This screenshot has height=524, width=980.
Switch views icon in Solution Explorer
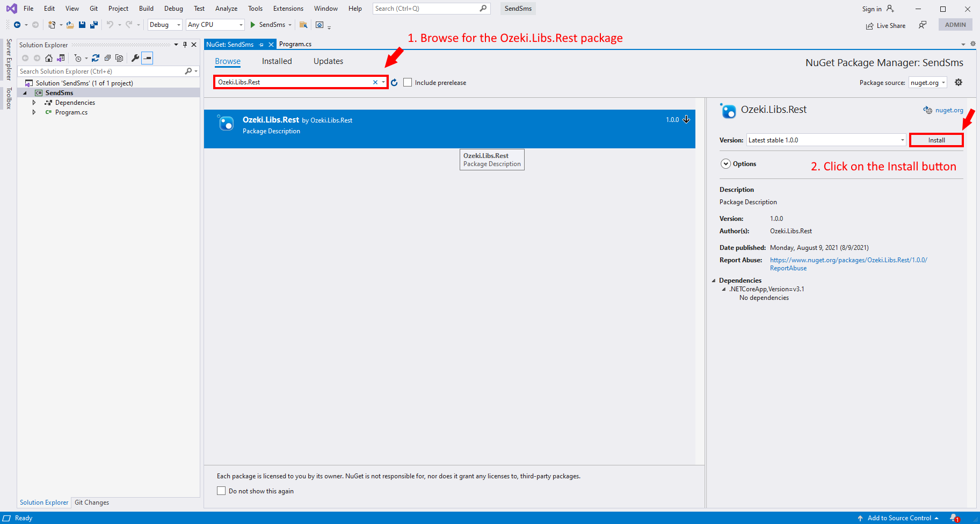(x=61, y=58)
